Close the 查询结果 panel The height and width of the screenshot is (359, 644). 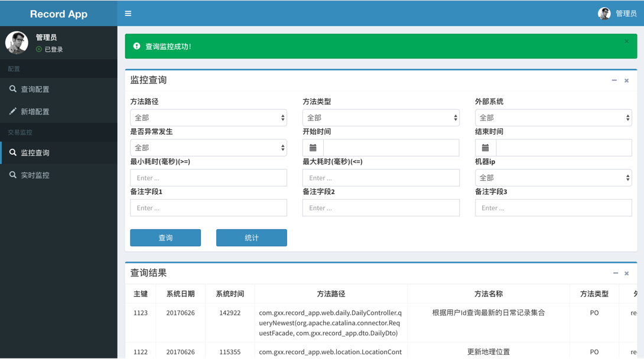[x=626, y=273]
